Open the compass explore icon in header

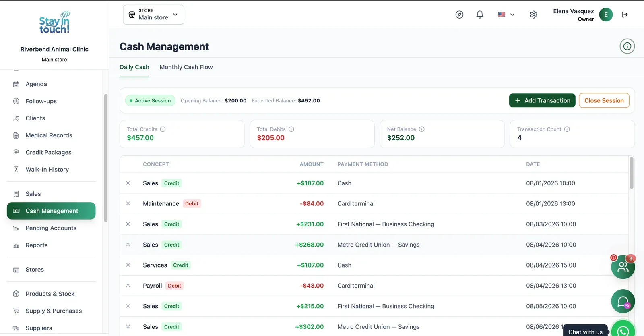tap(459, 15)
